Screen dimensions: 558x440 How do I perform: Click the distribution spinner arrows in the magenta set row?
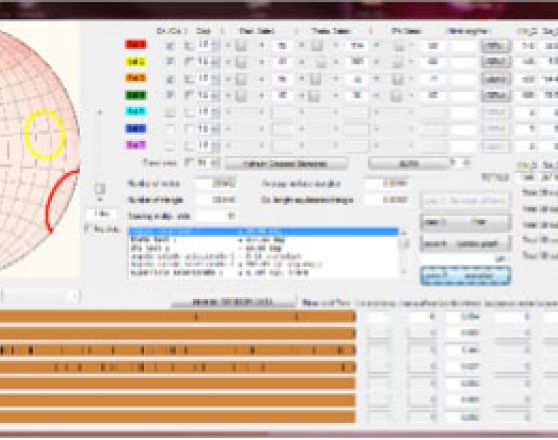point(216,146)
